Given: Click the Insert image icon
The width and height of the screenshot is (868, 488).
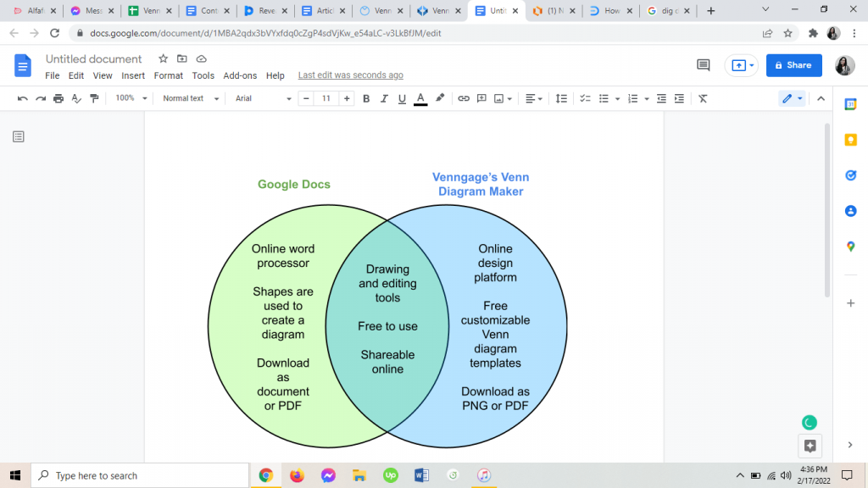Looking at the screenshot, I should (500, 98).
